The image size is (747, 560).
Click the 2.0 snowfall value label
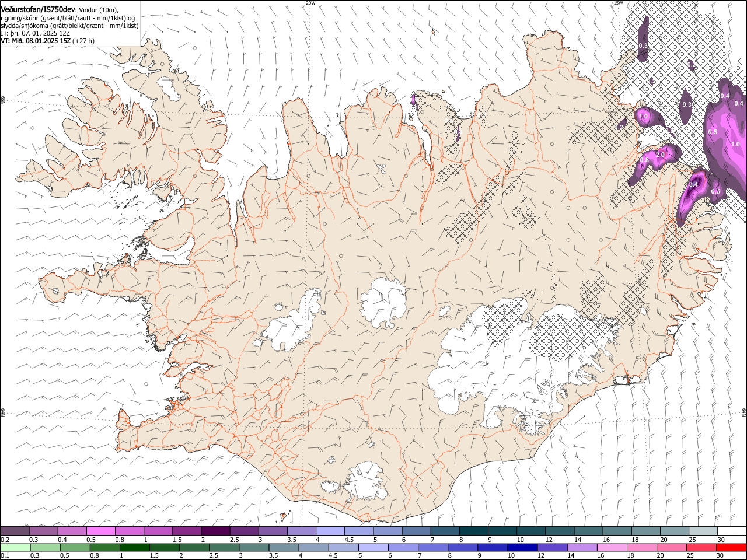(x=661, y=155)
